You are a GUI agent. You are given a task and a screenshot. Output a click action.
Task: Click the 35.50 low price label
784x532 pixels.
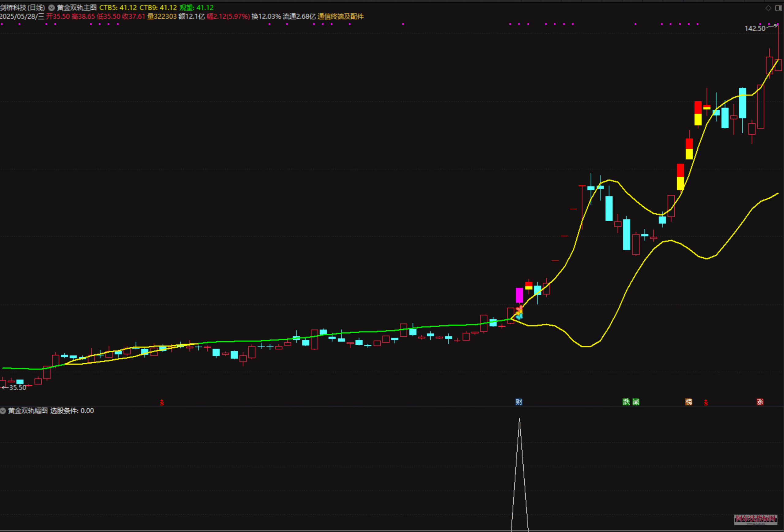pyautogui.click(x=17, y=388)
